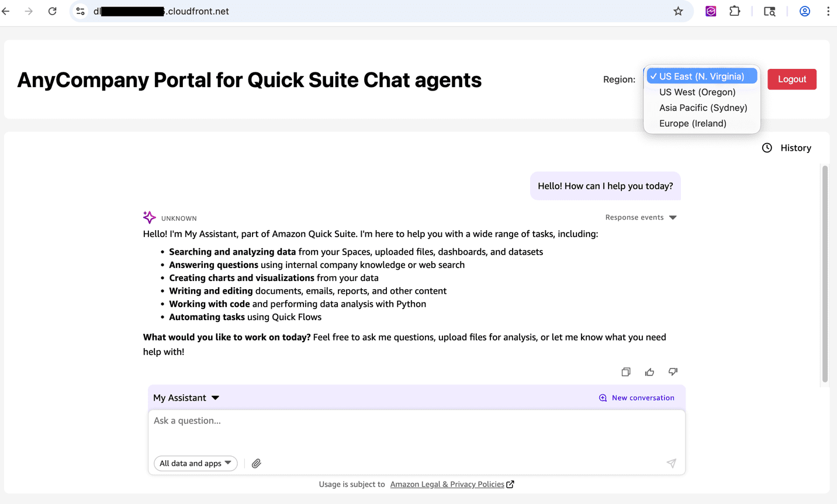The width and height of the screenshot is (837, 504).
Task: Attach a file using the paperclip icon
Action: [256, 464]
